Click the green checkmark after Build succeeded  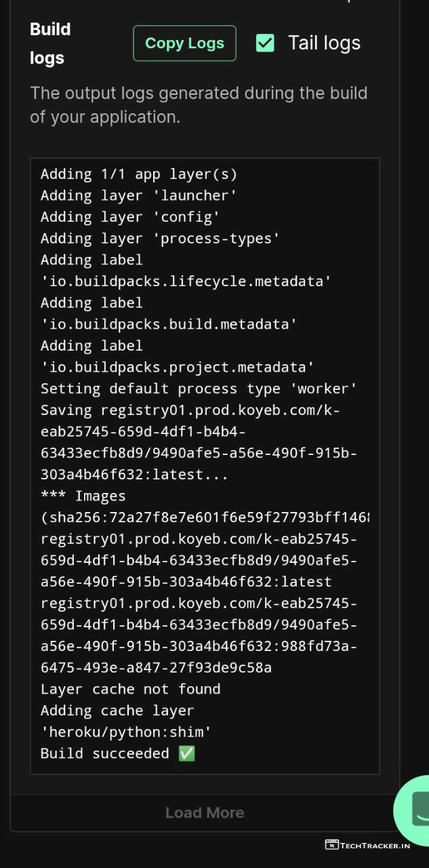pyautogui.click(x=186, y=753)
